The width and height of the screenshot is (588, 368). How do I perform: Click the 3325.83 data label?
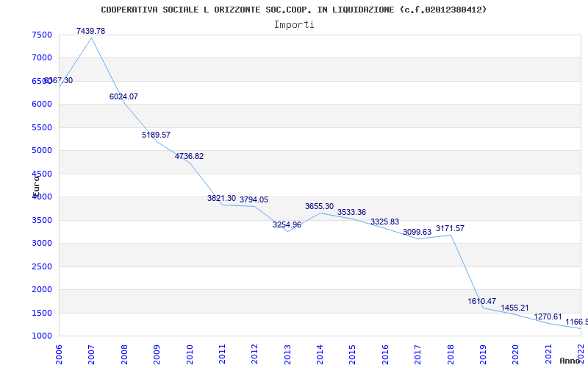pos(384,222)
